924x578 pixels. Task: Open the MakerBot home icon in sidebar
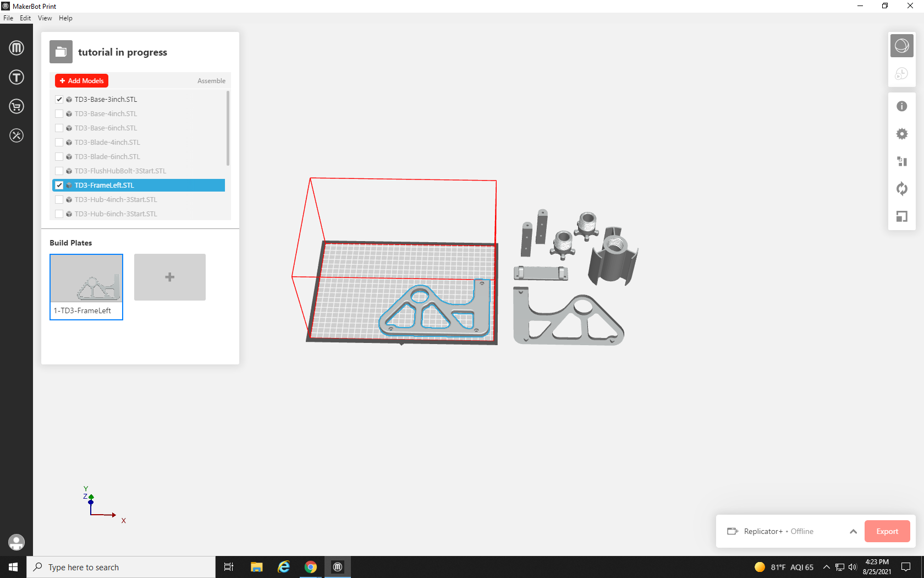tap(16, 48)
